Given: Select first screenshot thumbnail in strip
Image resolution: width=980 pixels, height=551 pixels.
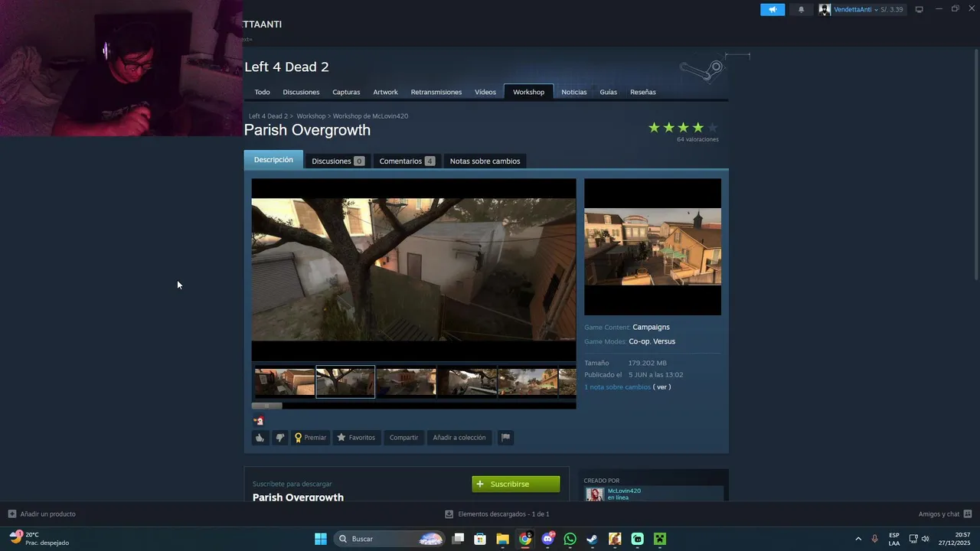Looking at the screenshot, I should (x=284, y=382).
